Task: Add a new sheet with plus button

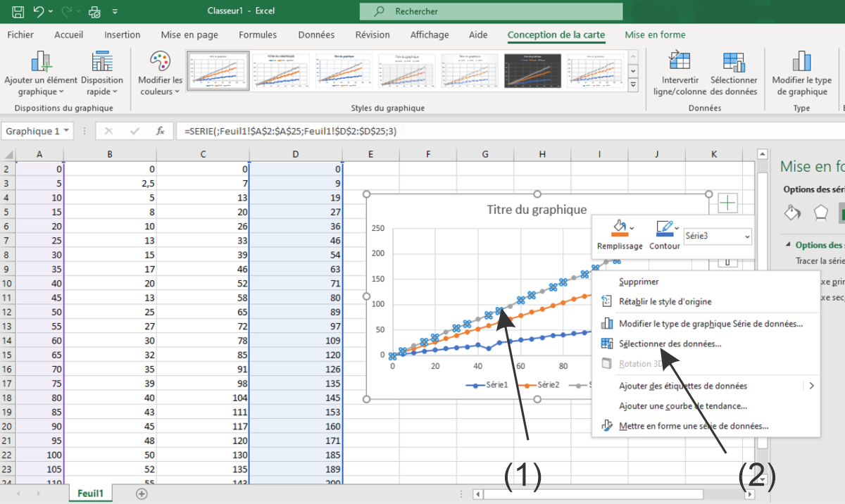Action: click(142, 494)
